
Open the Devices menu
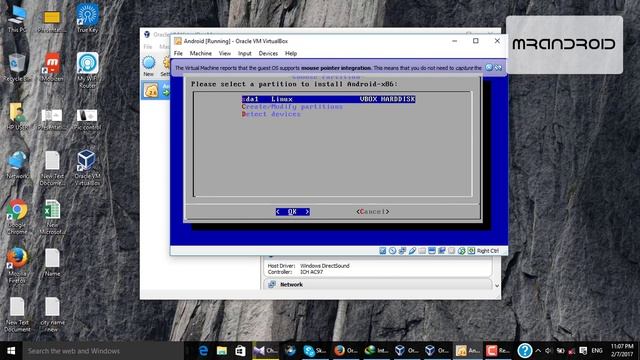point(268,53)
